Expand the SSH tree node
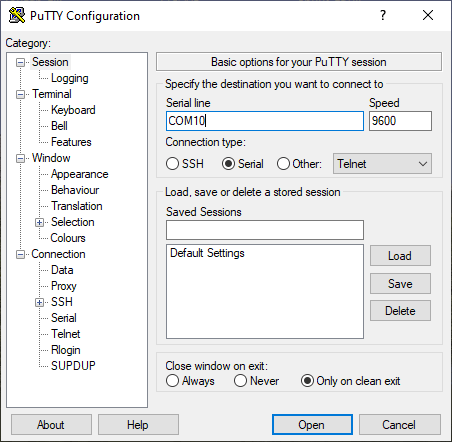 coord(39,302)
